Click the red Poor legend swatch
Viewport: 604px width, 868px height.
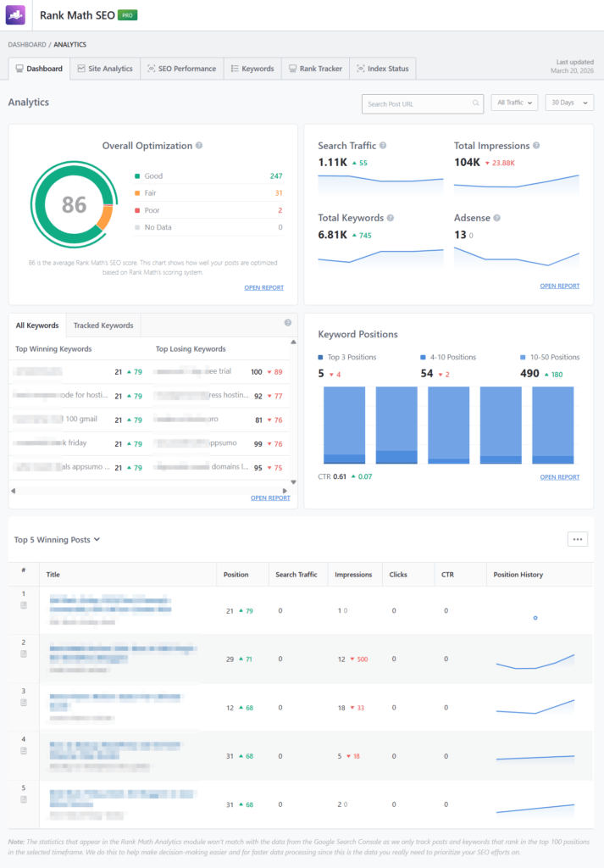[137, 210]
